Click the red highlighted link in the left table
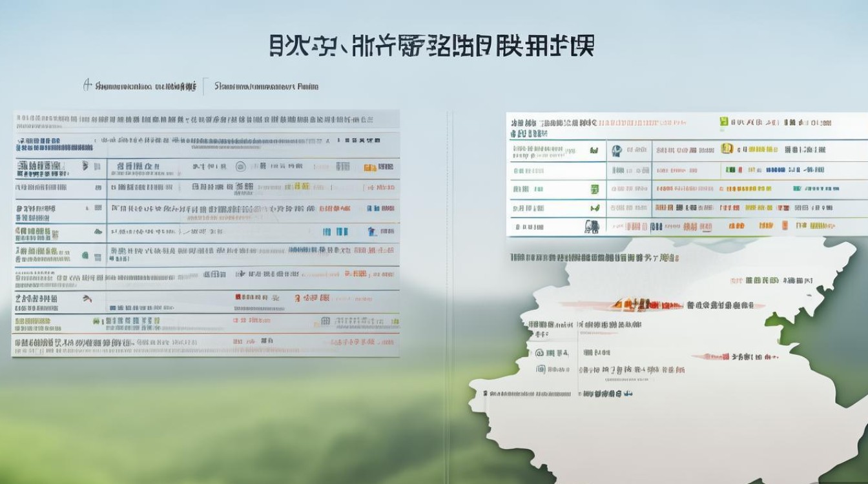Viewport: 868px width, 484px height. (x=335, y=207)
